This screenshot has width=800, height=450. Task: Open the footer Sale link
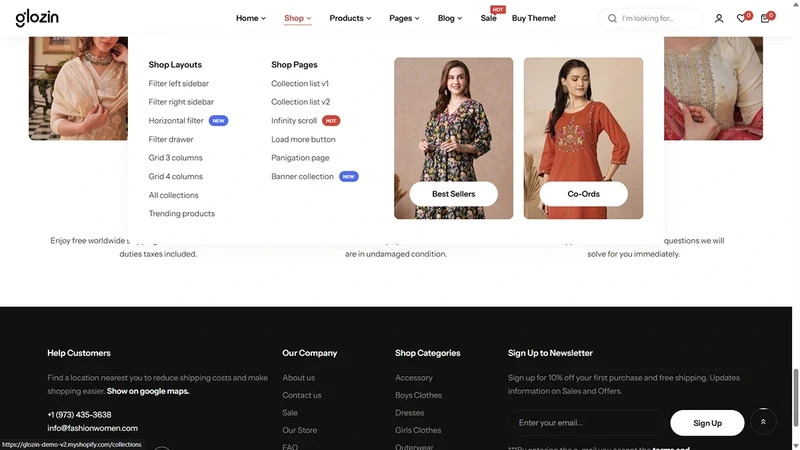tap(290, 413)
